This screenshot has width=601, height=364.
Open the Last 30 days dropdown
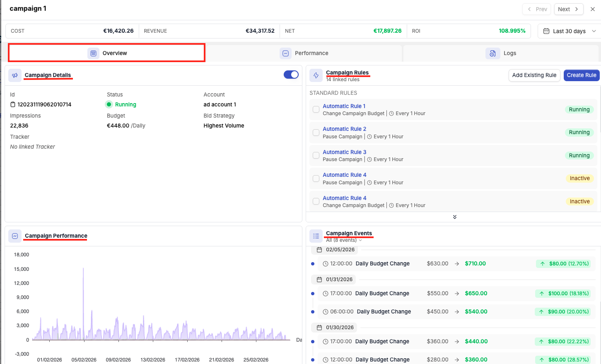[570, 31]
